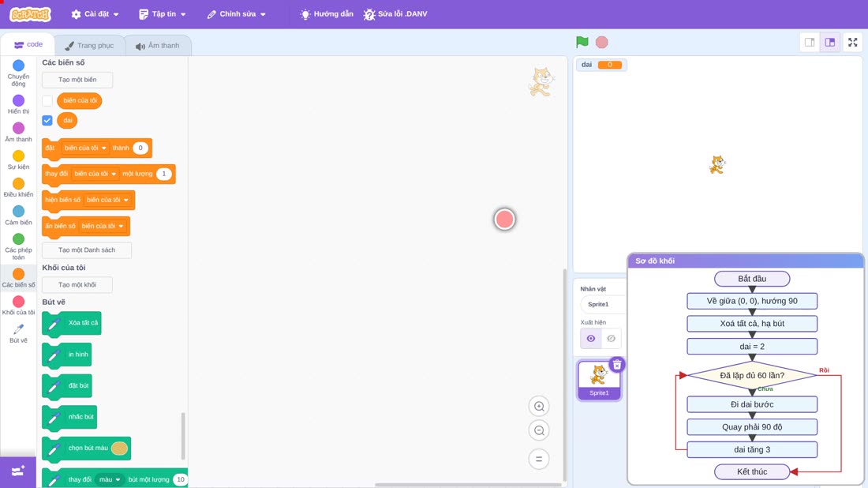Switch to the code tab
Image resolution: width=868 pixels, height=488 pixels.
(28, 44)
